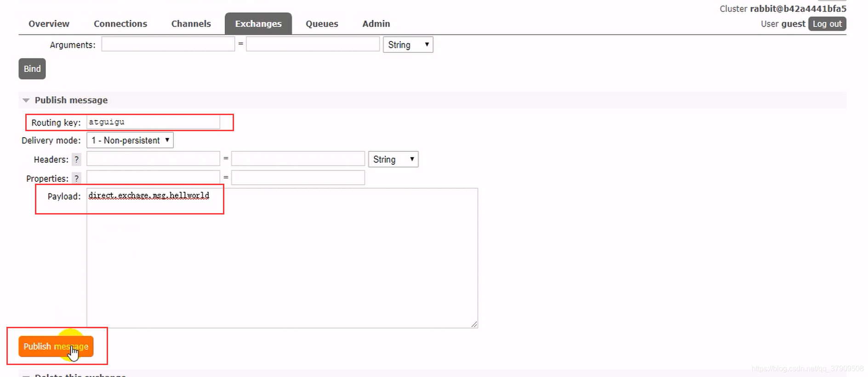Open the Queues tab
Viewport: 868px width, 377px height.
click(x=322, y=23)
